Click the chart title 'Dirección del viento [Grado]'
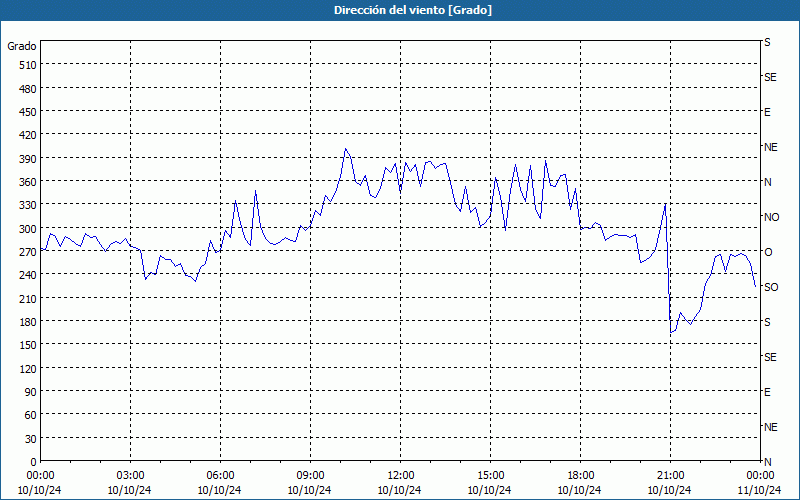Viewport: 800px width, 500px height. tap(413, 10)
